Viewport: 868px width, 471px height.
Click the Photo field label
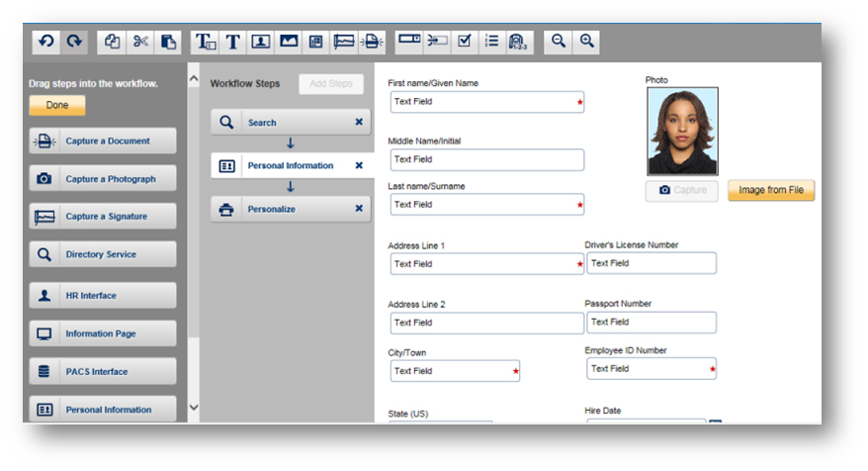pos(656,80)
